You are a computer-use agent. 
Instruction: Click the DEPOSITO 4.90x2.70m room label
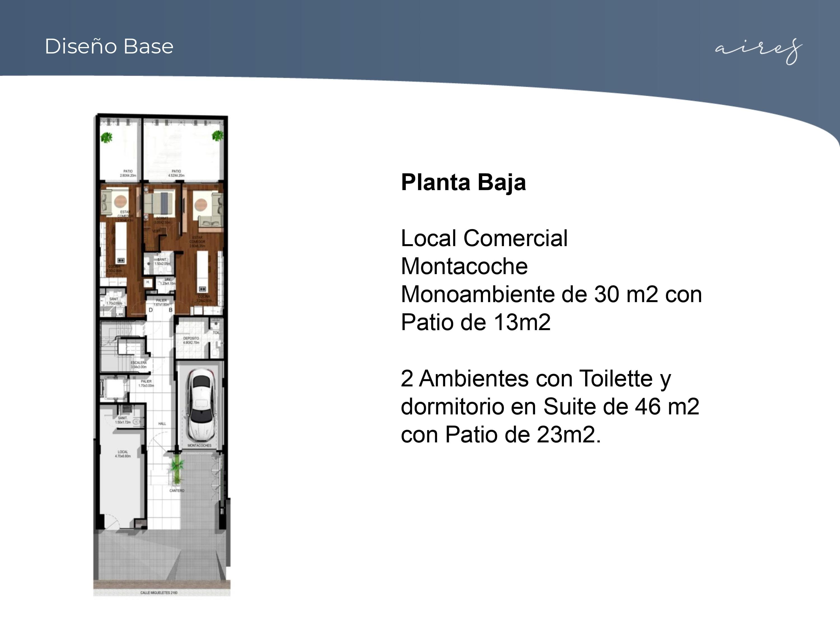coord(191,340)
